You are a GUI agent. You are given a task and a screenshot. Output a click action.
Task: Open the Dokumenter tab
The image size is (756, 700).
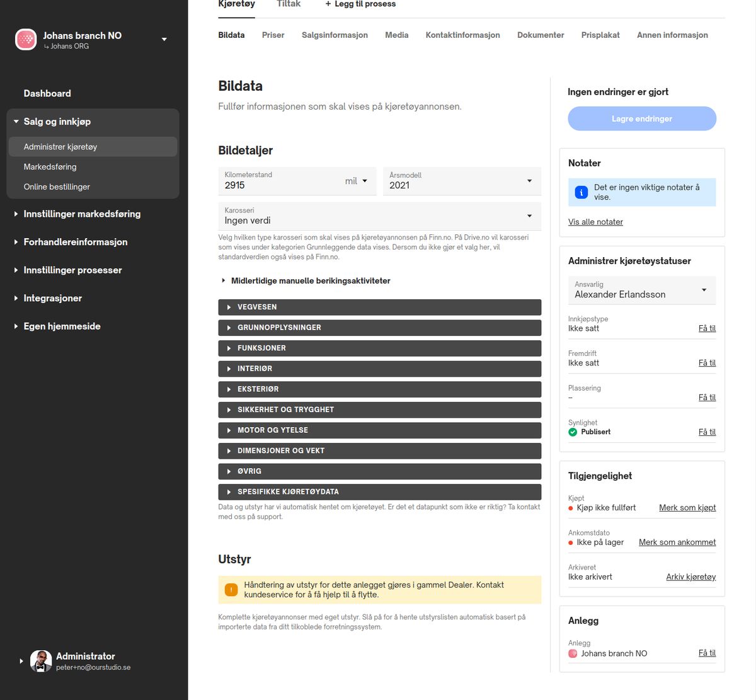[540, 35]
